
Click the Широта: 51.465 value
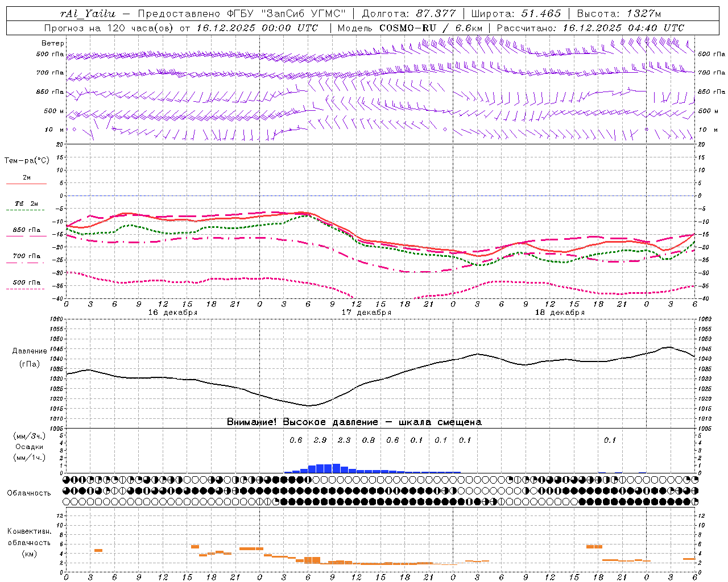click(x=516, y=14)
